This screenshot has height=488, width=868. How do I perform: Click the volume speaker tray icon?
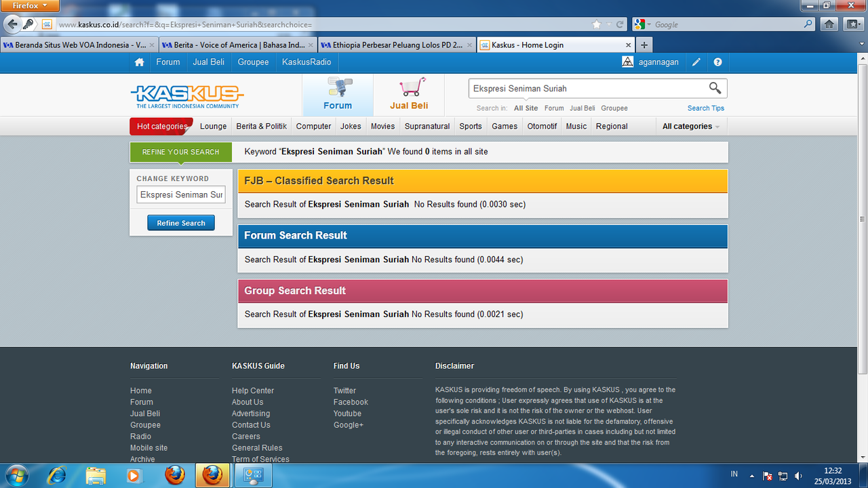point(799,476)
